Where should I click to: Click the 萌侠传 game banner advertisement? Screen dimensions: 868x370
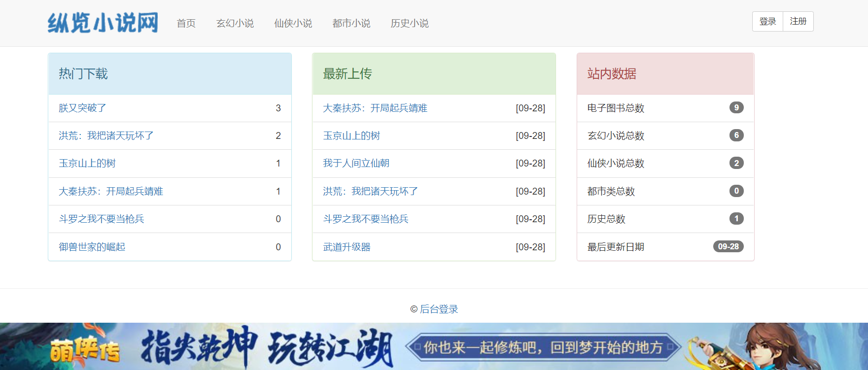tap(434, 346)
